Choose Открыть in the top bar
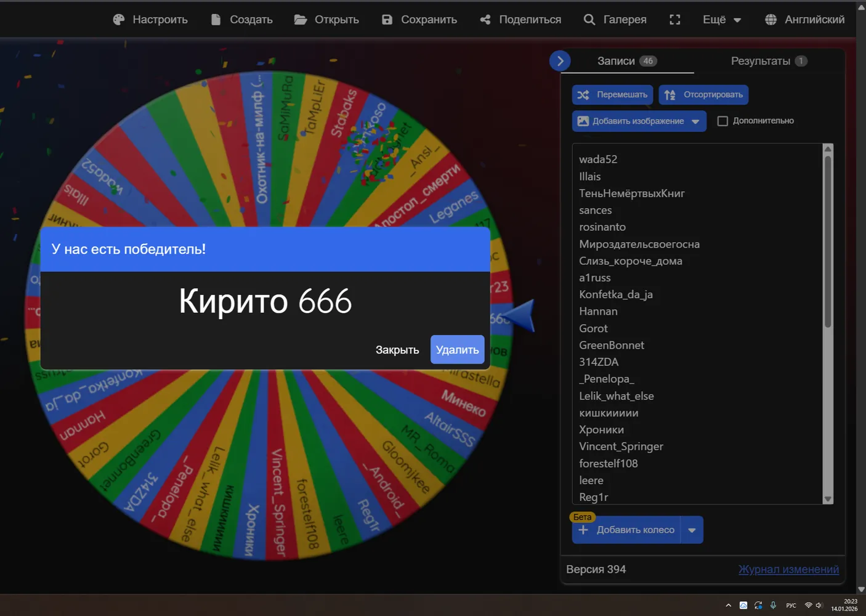 tap(326, 20)
